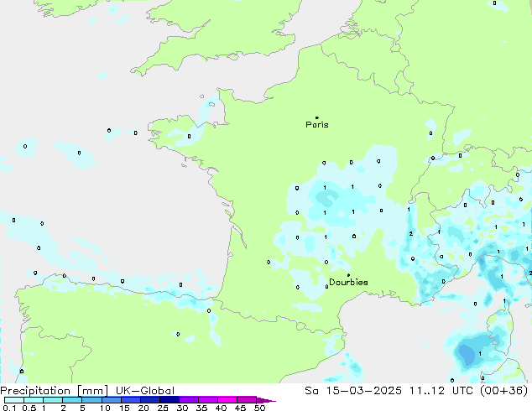This screenshot has width=532, height=411.
Task: Pick the 40–45 mm magenta swatch
Action: tap(227, 400)
